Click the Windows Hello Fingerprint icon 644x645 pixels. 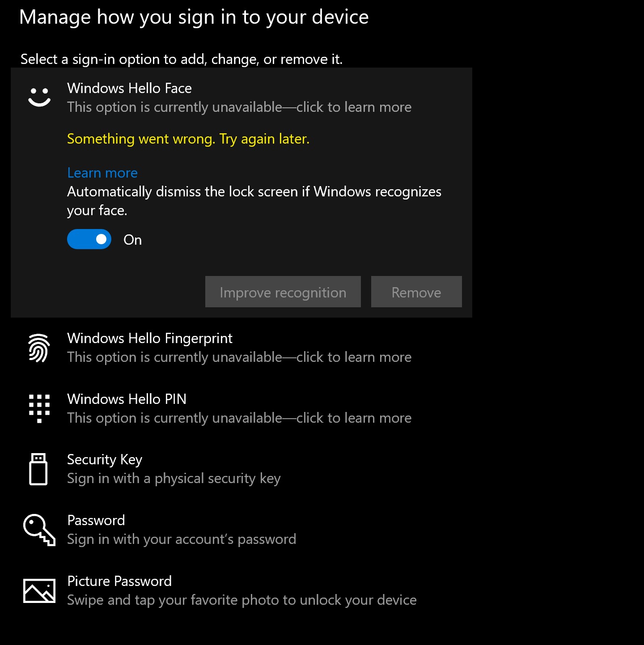coord(39,348)
